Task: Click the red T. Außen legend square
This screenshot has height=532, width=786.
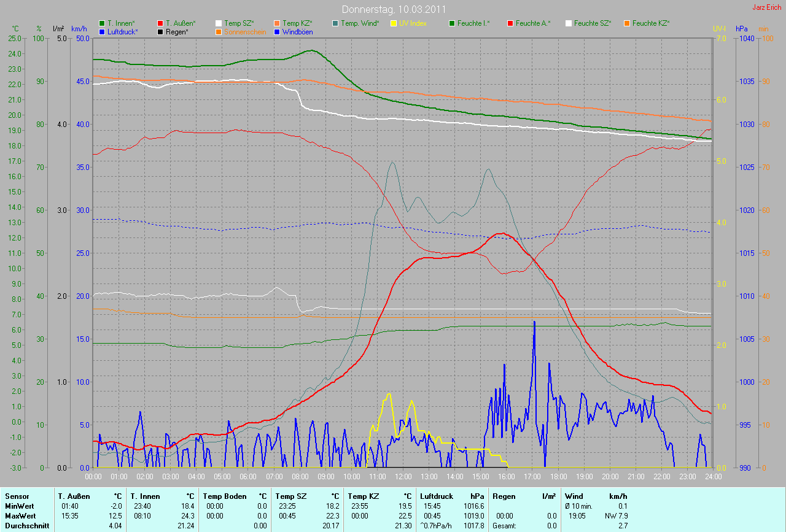Action: 160,23
